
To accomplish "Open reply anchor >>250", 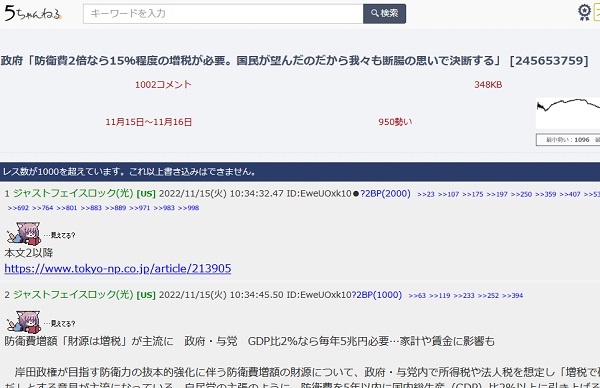I will click(x=522, y=194).
